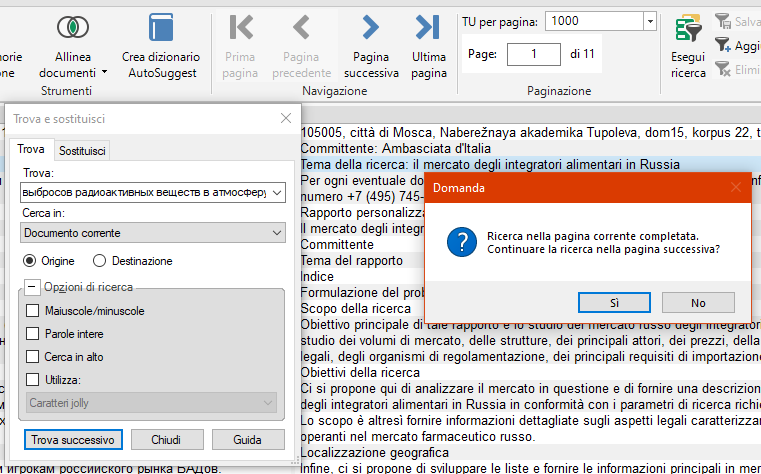Select the Destinazione radio button
This screenshot has width=761, height=474.
point(99,261)
